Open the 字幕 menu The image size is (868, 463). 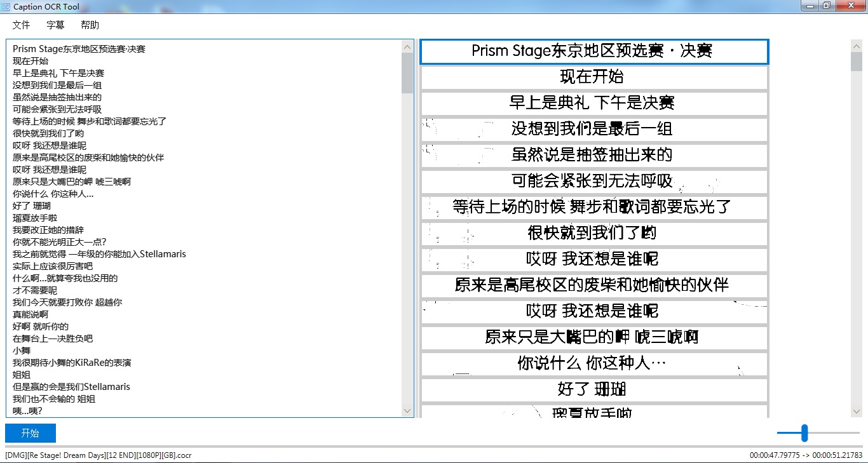[55, 25]
